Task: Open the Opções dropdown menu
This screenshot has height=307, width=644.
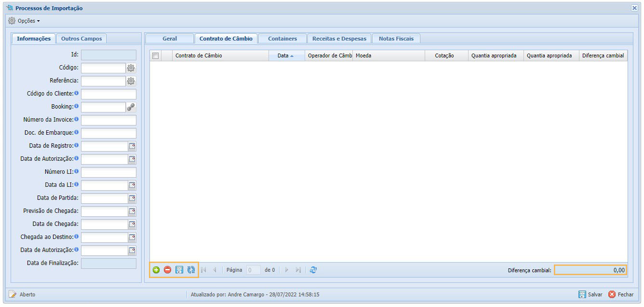Action: tap(24, 21)
